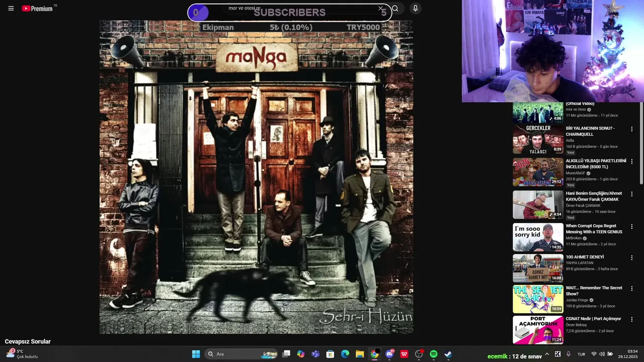Click the recommendations list scrollbar
This screenshot has width=644, height=362.
pyautogui.click(x=641, y=143)
